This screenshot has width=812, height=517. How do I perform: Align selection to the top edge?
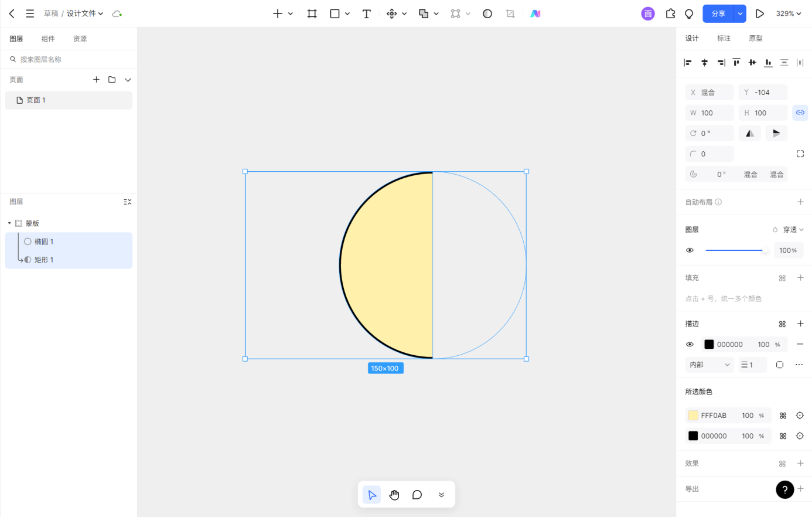click(736, 62)
